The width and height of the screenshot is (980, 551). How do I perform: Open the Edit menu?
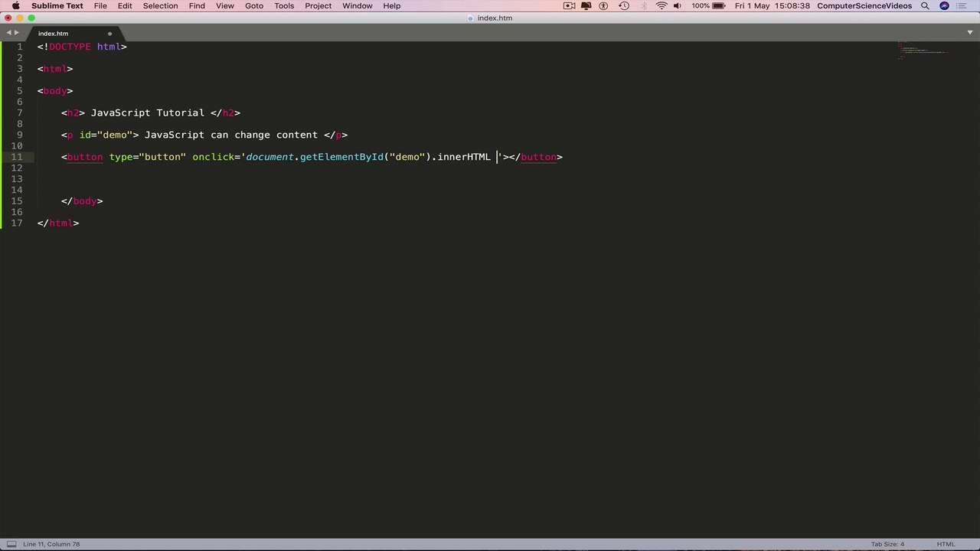[x=125, y=6]
